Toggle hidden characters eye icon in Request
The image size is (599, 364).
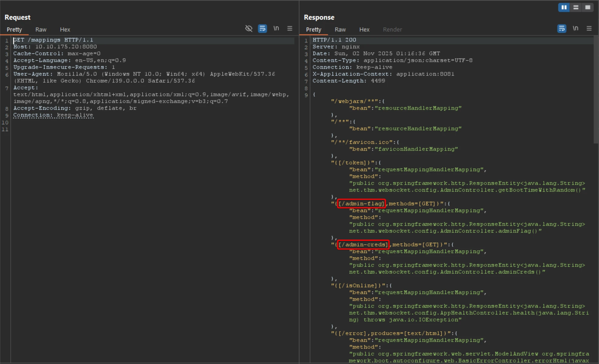point(249,29)
